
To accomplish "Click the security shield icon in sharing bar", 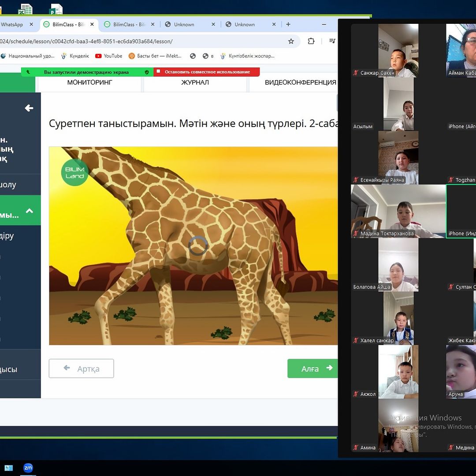I will (147, 72).
